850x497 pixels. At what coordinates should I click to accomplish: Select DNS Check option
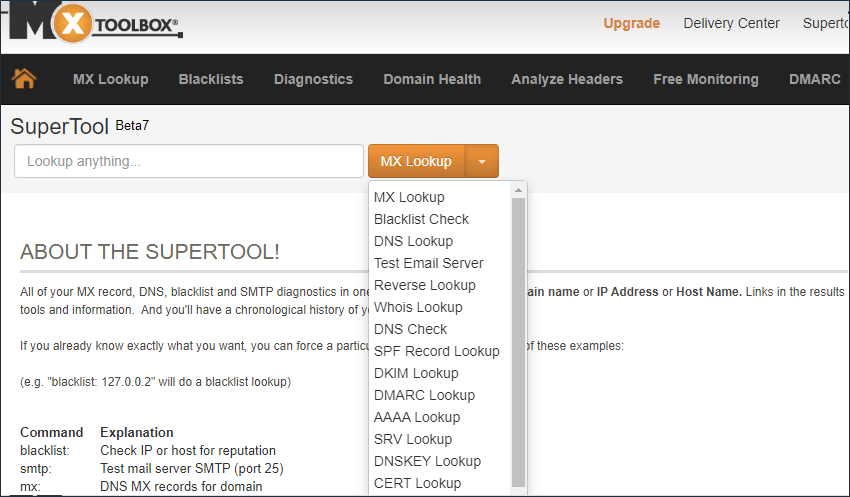tap(410, 329)
